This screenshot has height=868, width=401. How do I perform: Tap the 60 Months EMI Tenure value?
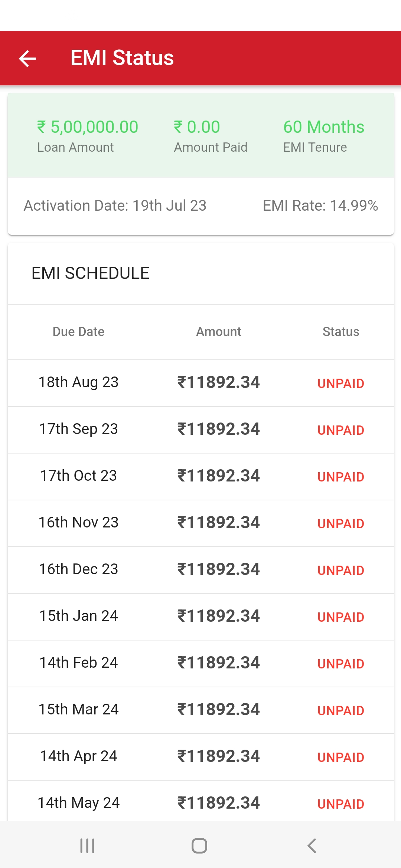click(x=323, y=127)
